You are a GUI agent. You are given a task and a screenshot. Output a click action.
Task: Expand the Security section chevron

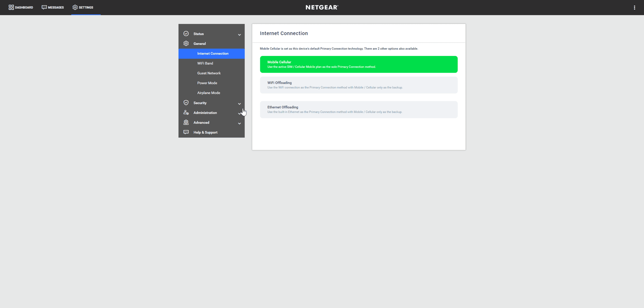pyautogui.click(x=239, y=104)
